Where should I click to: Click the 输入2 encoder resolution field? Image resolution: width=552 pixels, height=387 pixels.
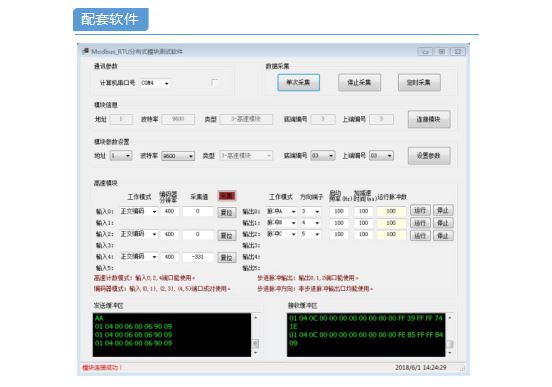(169, 234)
